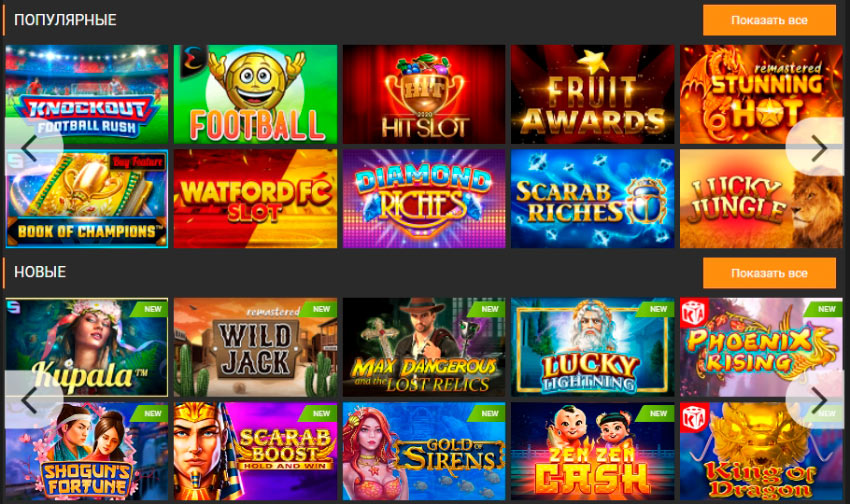Open Stunning Hot remastered game
Image resolution: width=850 pixels, height=504 pixels.
[762, 94]
